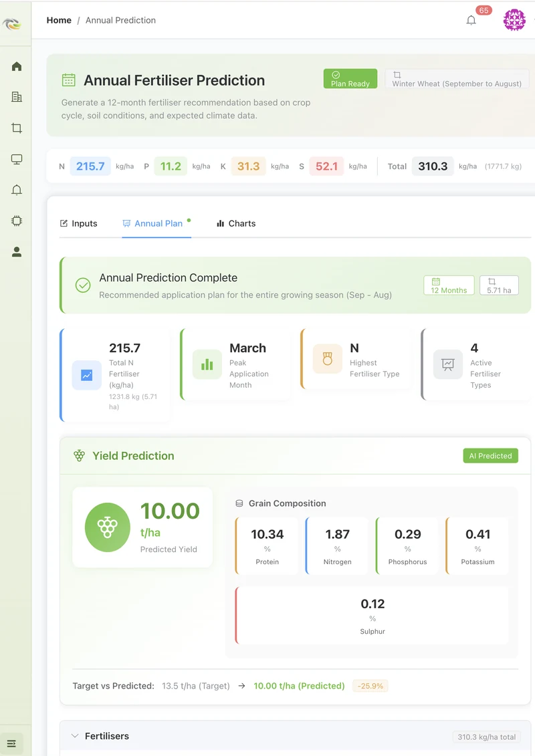Click the 0.29 % Phosphorus card
535x756 pixels.
coord(408,546)
